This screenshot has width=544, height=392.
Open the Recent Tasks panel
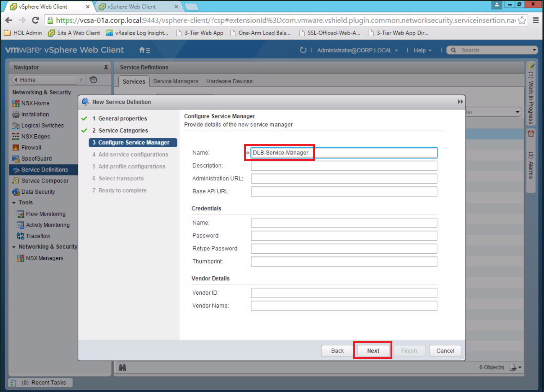[40, 383]
